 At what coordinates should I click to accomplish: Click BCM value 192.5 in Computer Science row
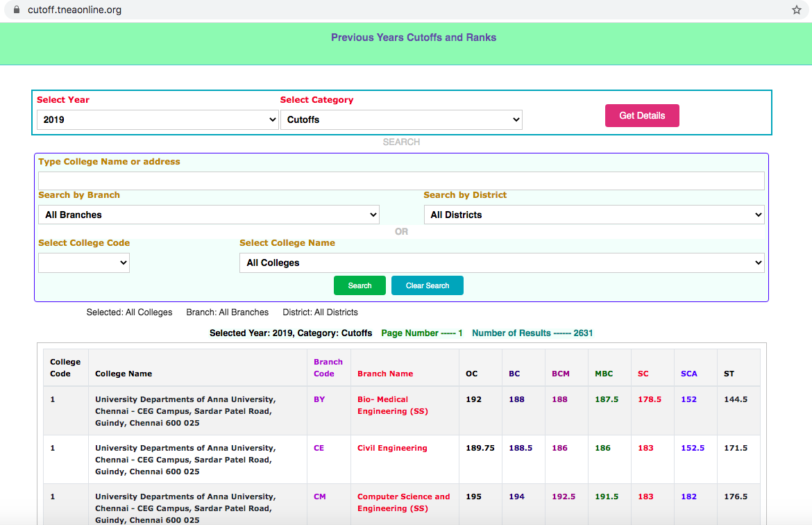(x=564, y=497)
